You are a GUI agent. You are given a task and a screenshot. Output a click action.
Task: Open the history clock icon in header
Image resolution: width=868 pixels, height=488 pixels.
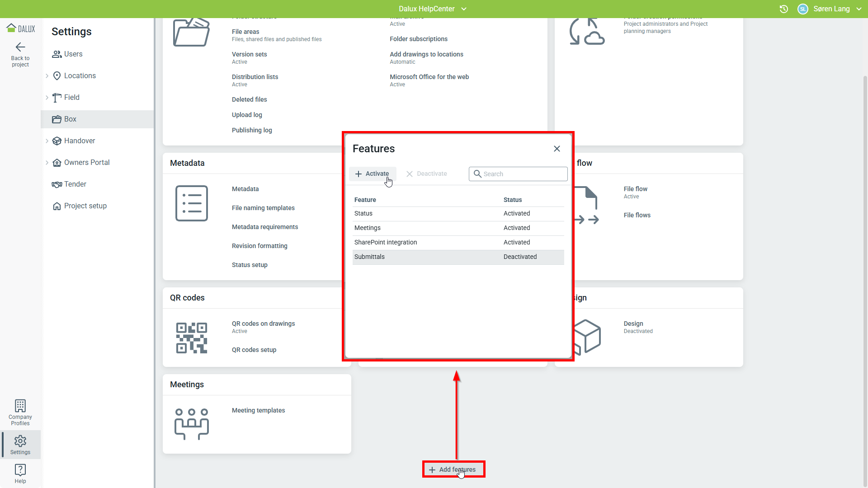(784, 9)
